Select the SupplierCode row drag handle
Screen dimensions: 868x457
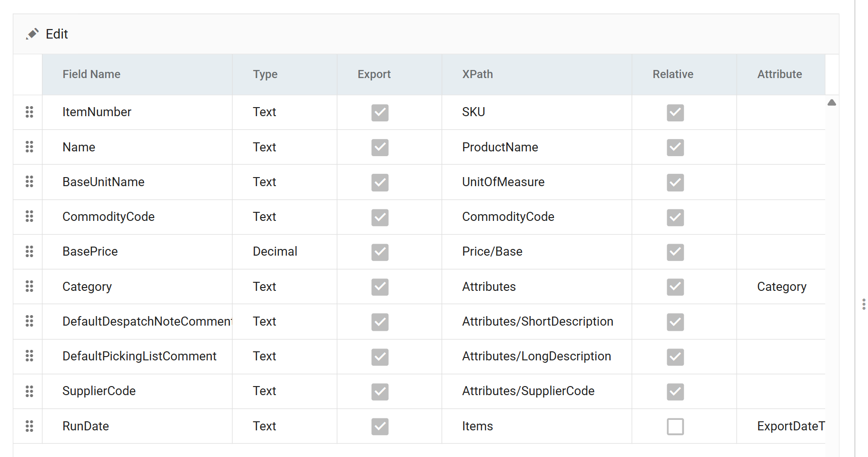[29, 391]
